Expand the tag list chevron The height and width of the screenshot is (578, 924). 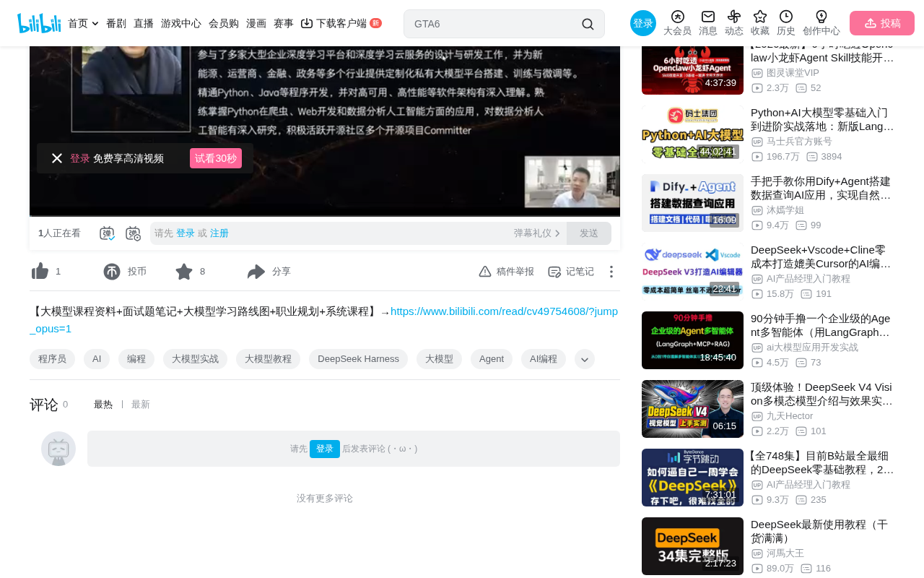[585, 359]
